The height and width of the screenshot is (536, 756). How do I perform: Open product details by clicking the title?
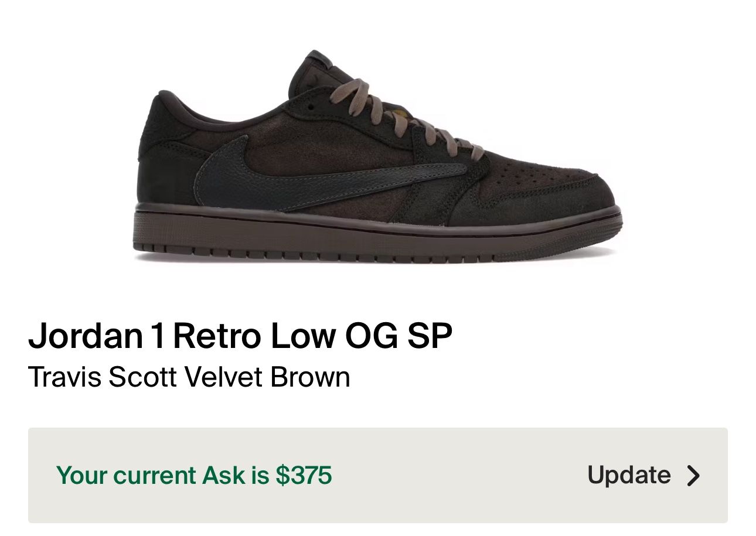click(240, 336)
